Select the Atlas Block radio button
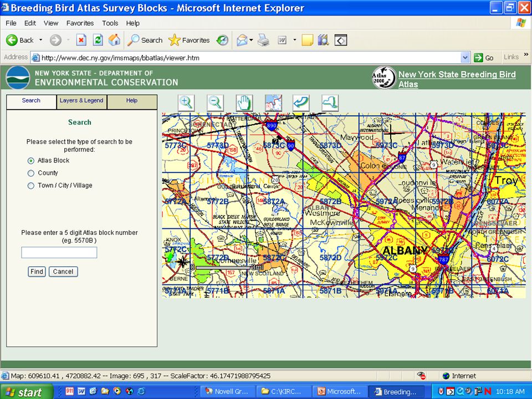Image resolution: width=532 pixels, height=399 pixels. (x=31, y=161)
